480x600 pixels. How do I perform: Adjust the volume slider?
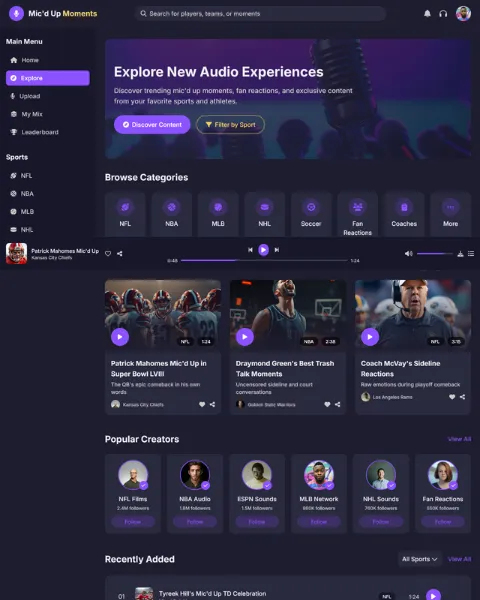pos(434,254)
